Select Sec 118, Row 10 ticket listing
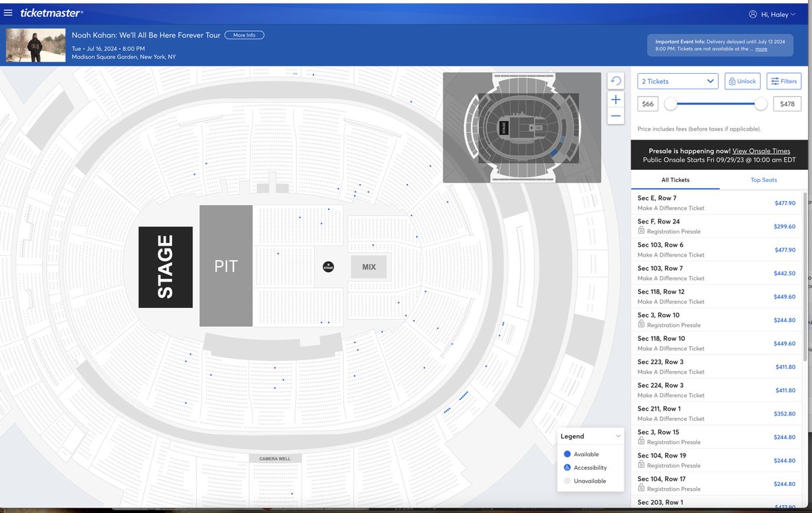 pyautogui.click(x=717, y=343)
